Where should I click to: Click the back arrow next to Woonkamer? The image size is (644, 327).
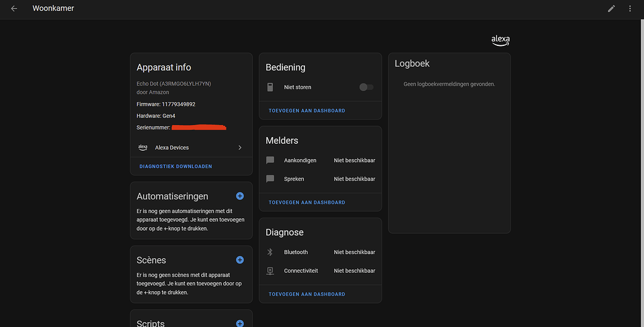tap(14, 9)
